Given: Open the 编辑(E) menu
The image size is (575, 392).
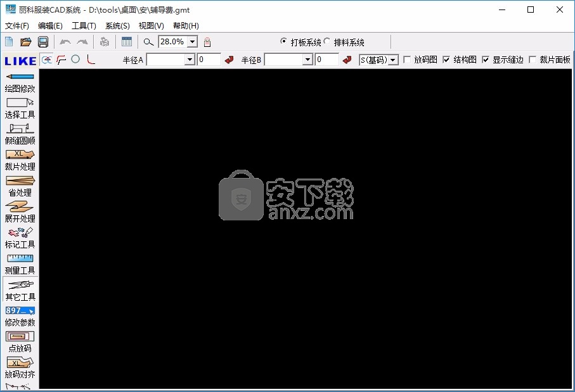Looking at the screenshot, I should [x=50, y=25].
